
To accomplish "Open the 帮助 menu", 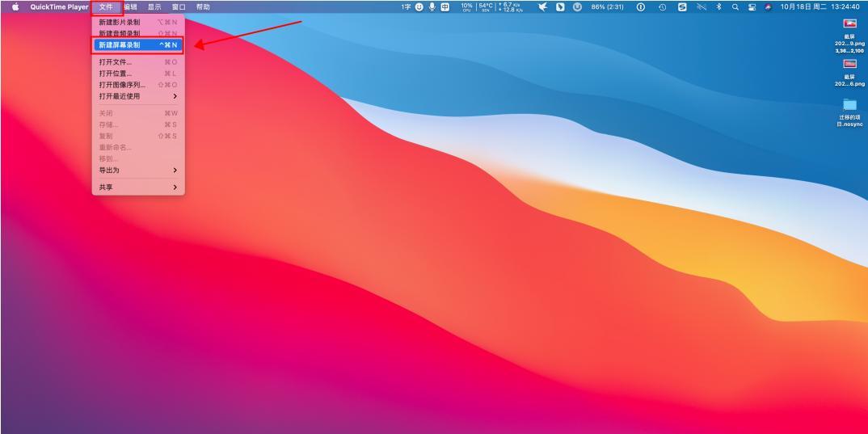I will 203,7.
